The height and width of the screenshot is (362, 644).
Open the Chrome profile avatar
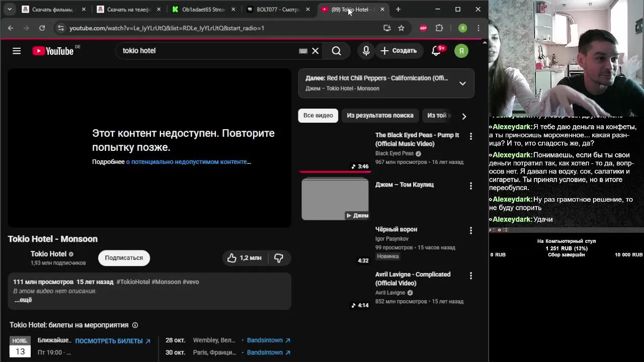click(x=462, y=28)
